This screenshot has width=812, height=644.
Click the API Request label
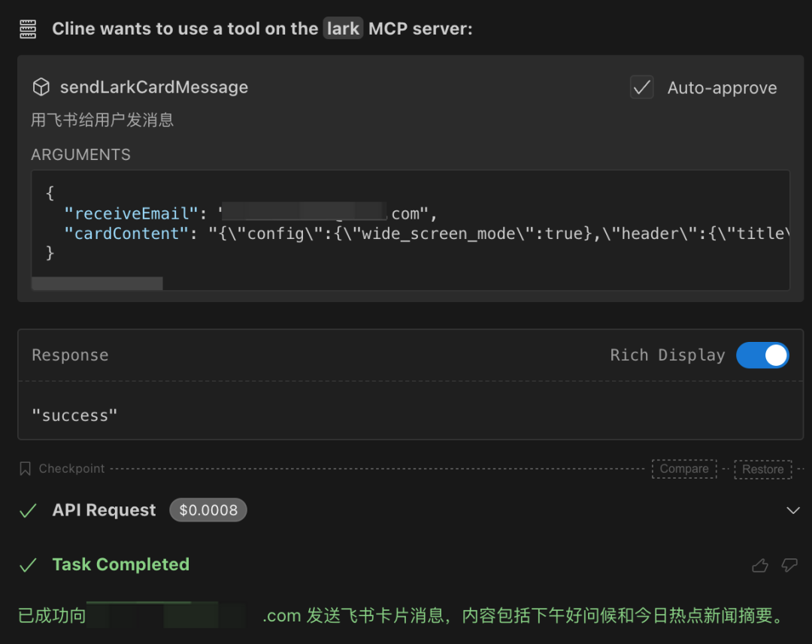[104, 510]
